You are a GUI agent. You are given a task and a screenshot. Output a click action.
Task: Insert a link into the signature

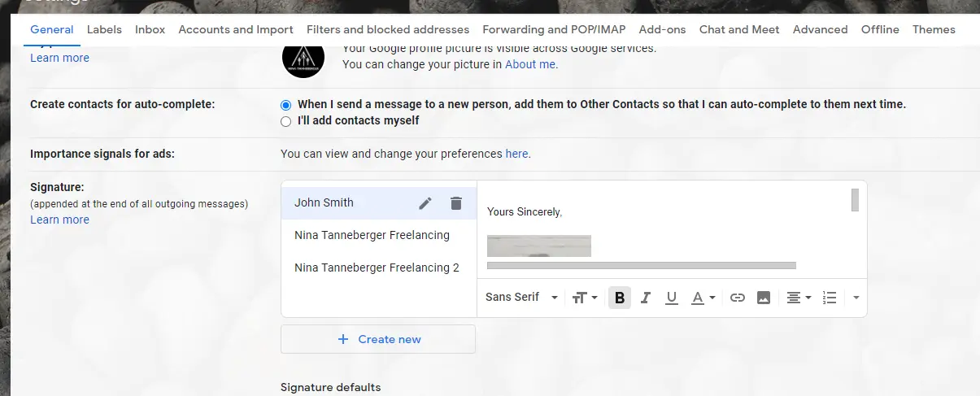[738, 298]
